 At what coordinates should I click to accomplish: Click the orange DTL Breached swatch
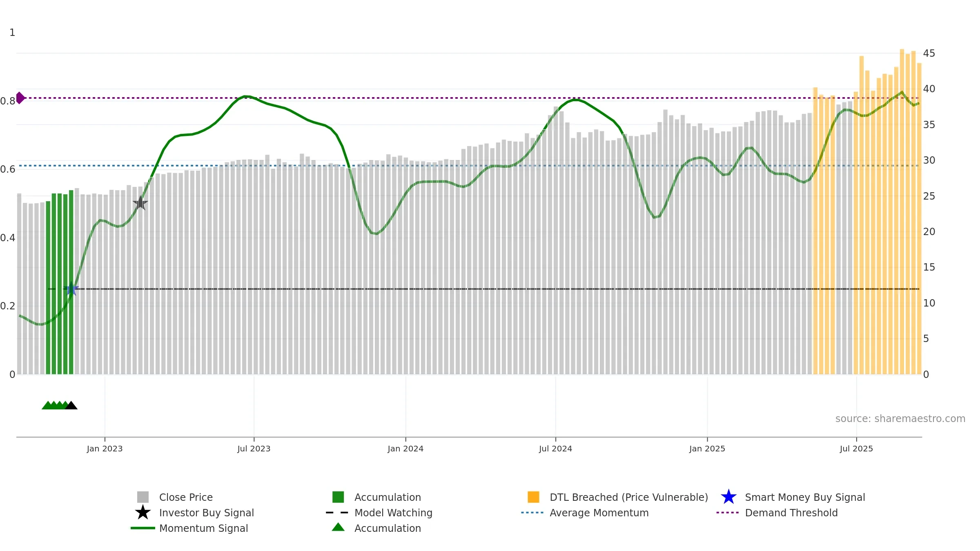click(533, 497)
